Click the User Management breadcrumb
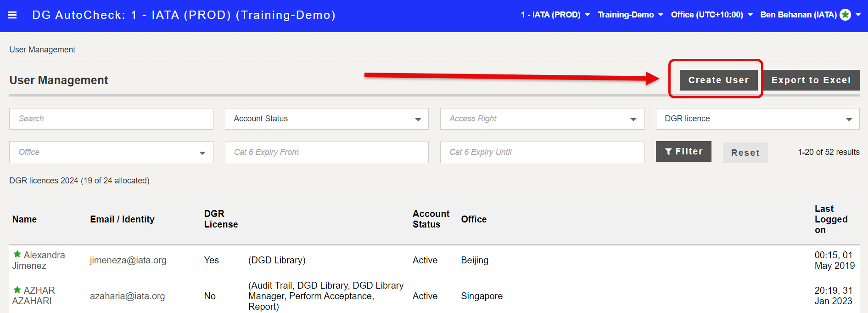This screenshot has width=868, height=313. tap(42, 50)
